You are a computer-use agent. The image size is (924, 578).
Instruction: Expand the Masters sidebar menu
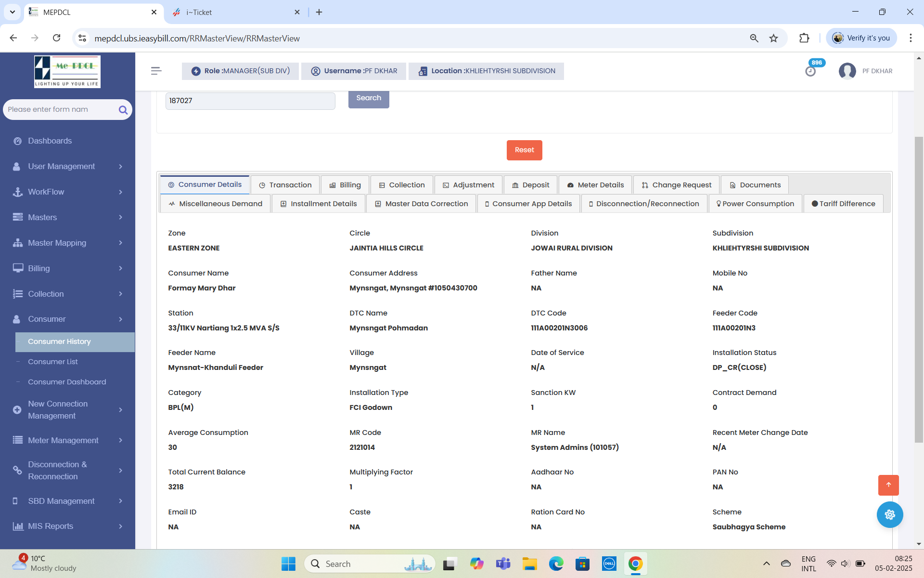tap(67, 217)
